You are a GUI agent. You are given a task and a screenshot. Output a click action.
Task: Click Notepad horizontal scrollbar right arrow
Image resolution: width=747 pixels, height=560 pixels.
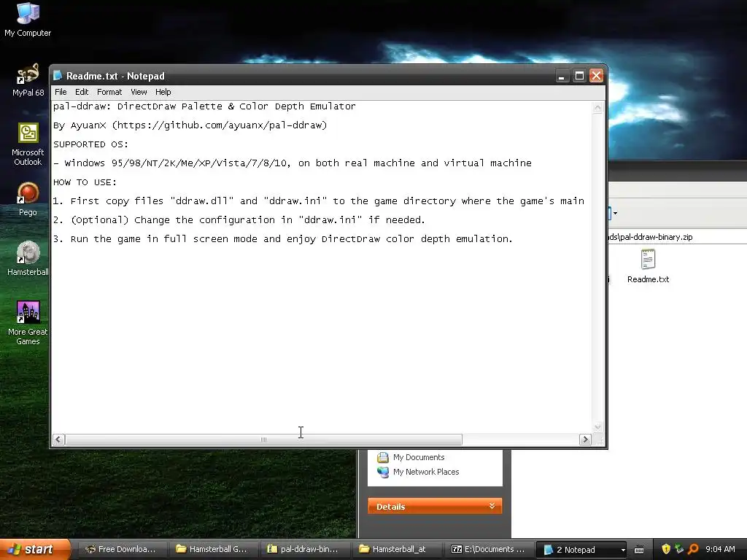click(585, 439)
